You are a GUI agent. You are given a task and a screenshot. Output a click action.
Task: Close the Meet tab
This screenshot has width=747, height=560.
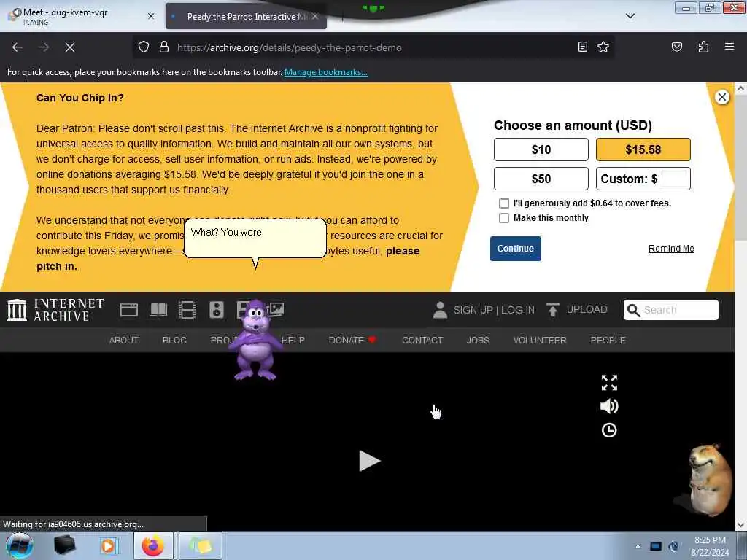point(150,16)
